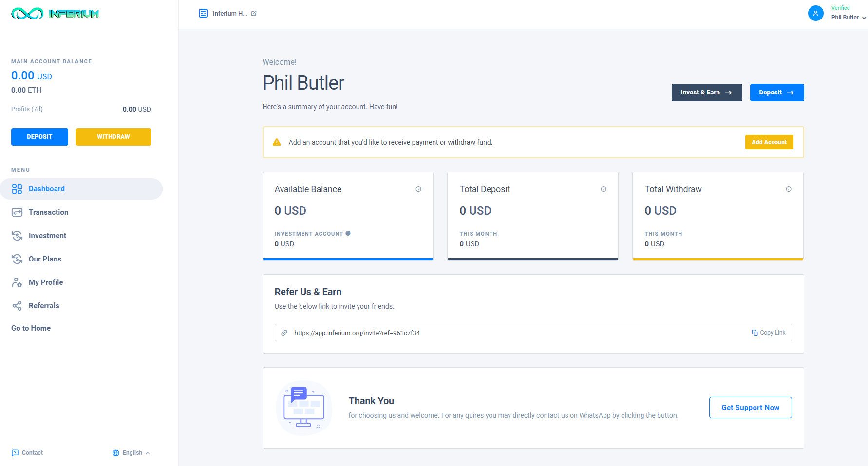Click the Contact chat icon
Viewport: 868px width, 466px height.
tap(15, 453)
